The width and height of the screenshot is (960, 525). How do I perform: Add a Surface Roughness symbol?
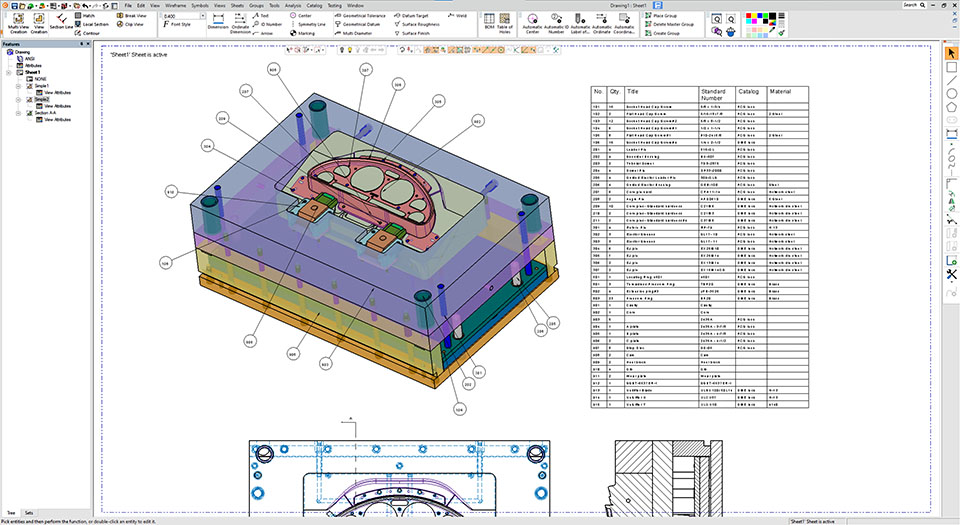tap(417, 24)
